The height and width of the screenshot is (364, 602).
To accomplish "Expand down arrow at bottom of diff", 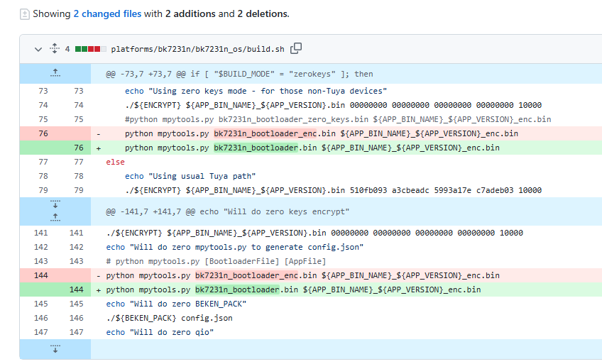I will pos(55,348).
